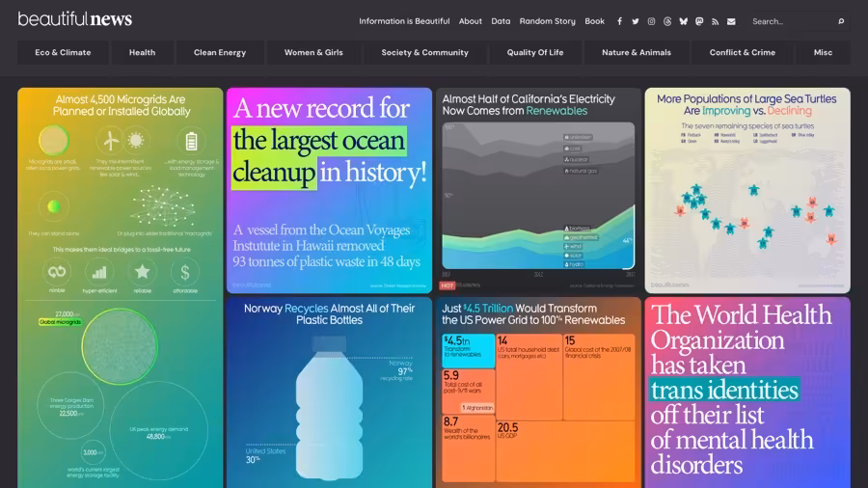Open the Norway Recycles Plastic Bottles card
Image resolution: width=868 pixels, height=488 pixels.
330,393
